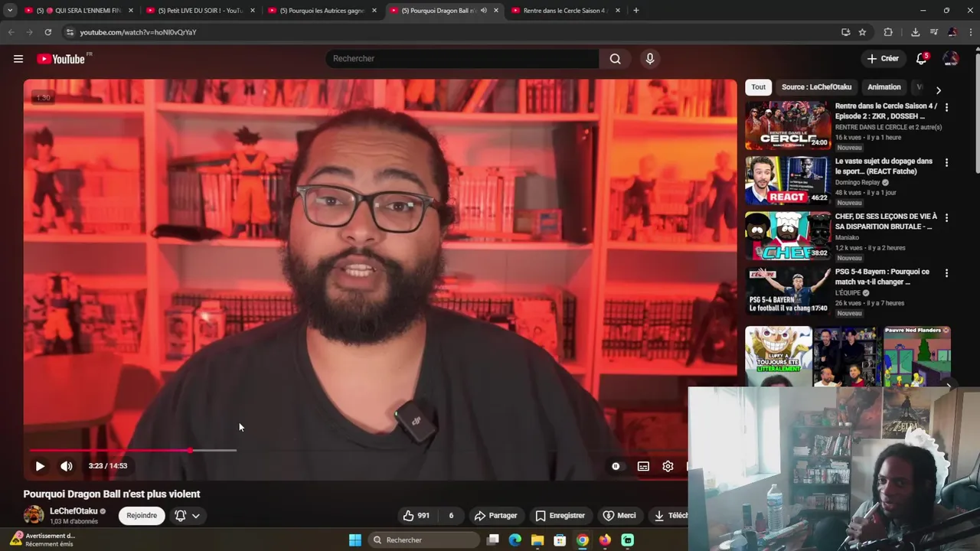Open Microsoft Edge from the taskbar

[515, 540]
